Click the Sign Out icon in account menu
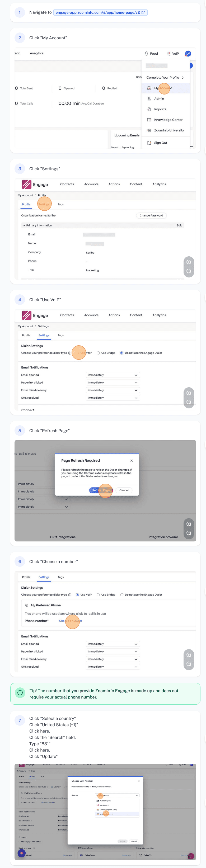The width and height of the screenshot is (206, 868). pos(149,143)
